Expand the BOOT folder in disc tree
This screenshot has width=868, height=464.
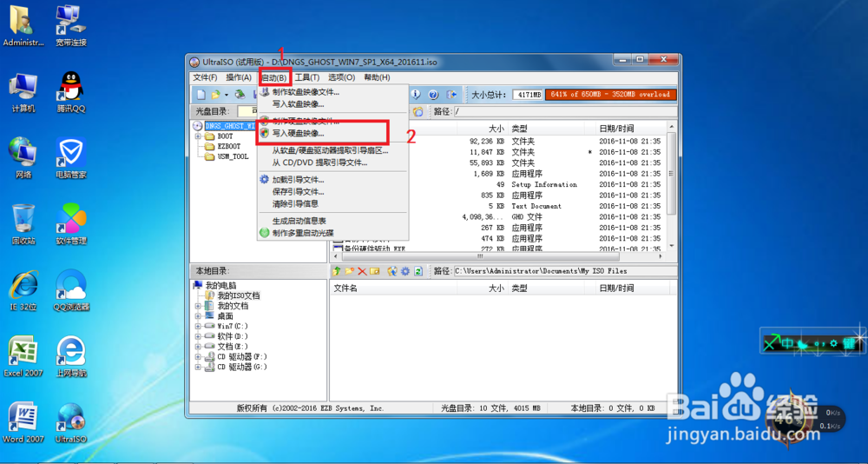tap(198, 136)
